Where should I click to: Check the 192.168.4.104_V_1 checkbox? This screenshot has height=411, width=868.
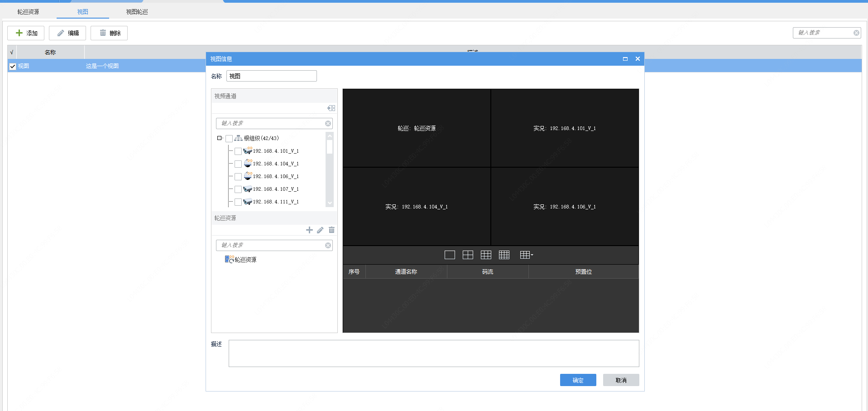click(x=238, y=164)
